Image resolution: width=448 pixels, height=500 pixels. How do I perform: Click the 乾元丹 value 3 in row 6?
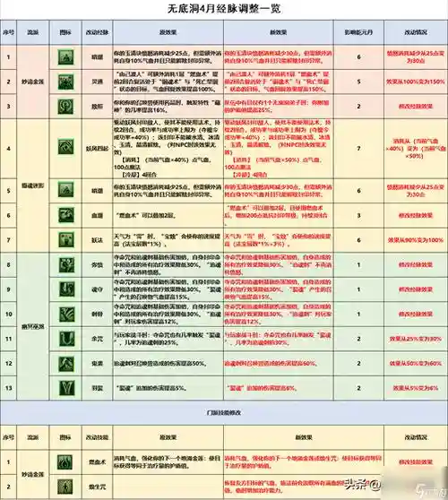click(358, 215)
